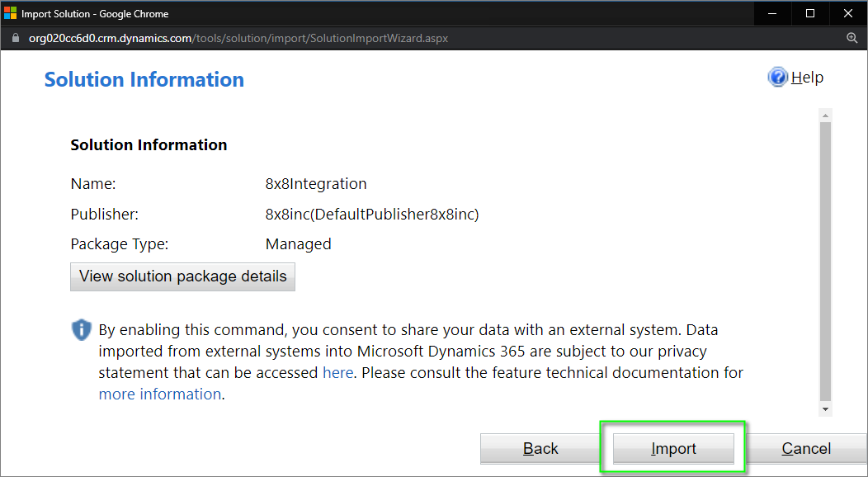This screenshot has width=868, height=477.
Task: Select the solution name '8x8Integration'
Action: (x=316, y=184)
